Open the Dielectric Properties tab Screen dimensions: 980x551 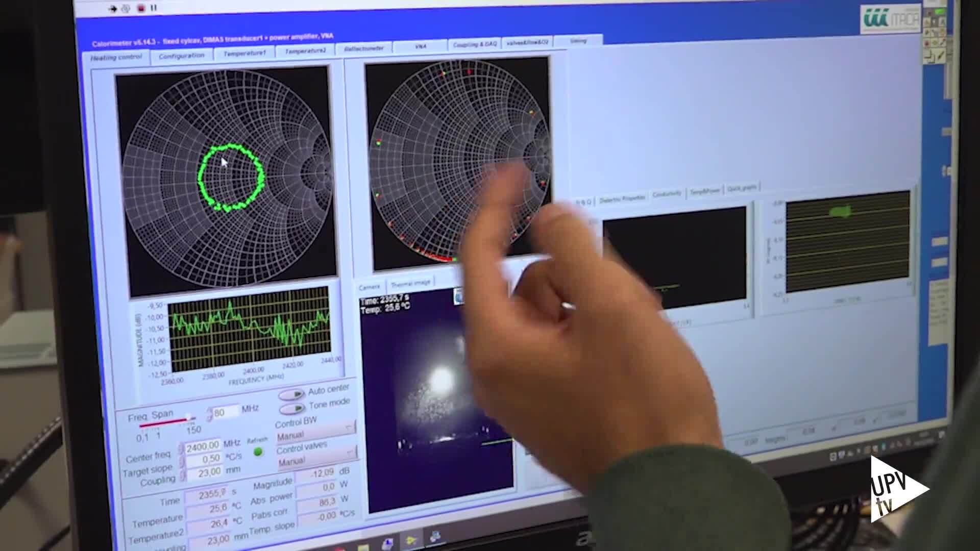click(x=622, y=199)
